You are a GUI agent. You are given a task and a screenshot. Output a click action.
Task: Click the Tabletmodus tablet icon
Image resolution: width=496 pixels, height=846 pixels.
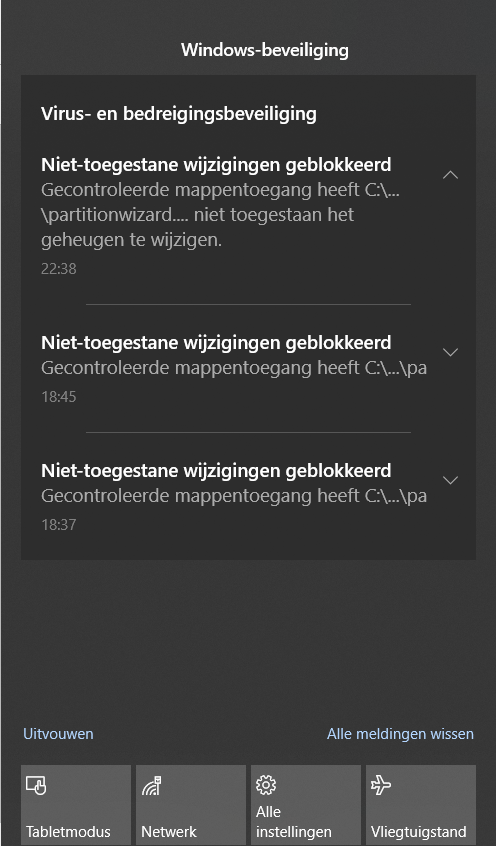(x=36, y=786)
